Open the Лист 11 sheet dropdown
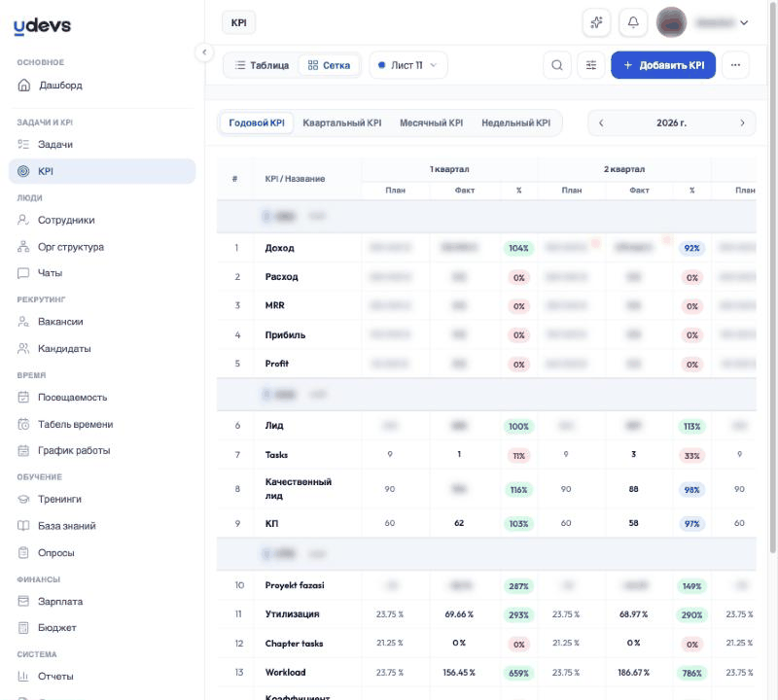The image size is (778, 700). tap(407, 65)
